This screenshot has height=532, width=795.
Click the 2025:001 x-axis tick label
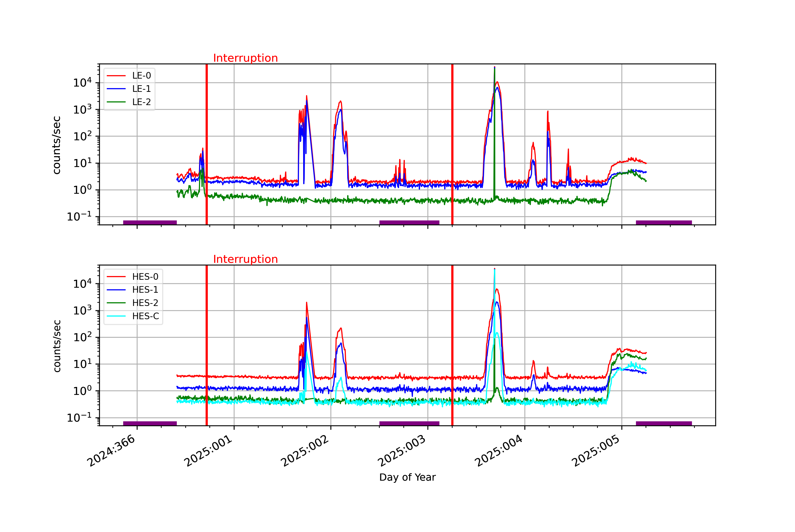(x=209, y=450)
